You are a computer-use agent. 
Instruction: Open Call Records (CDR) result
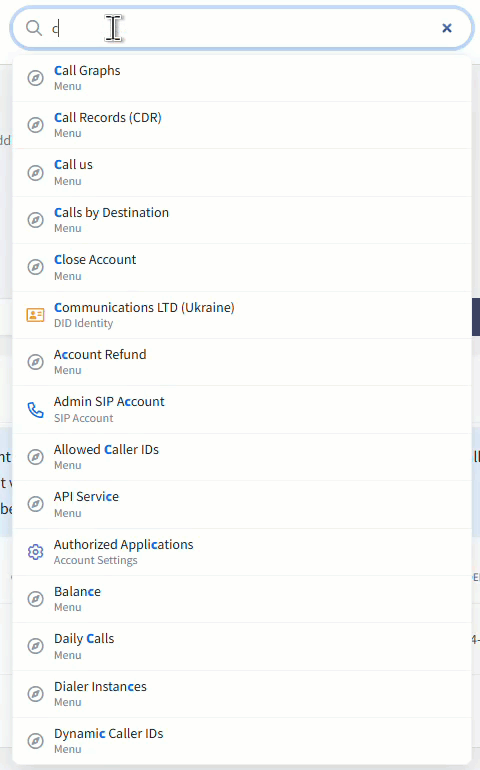(x=242, y=125)
